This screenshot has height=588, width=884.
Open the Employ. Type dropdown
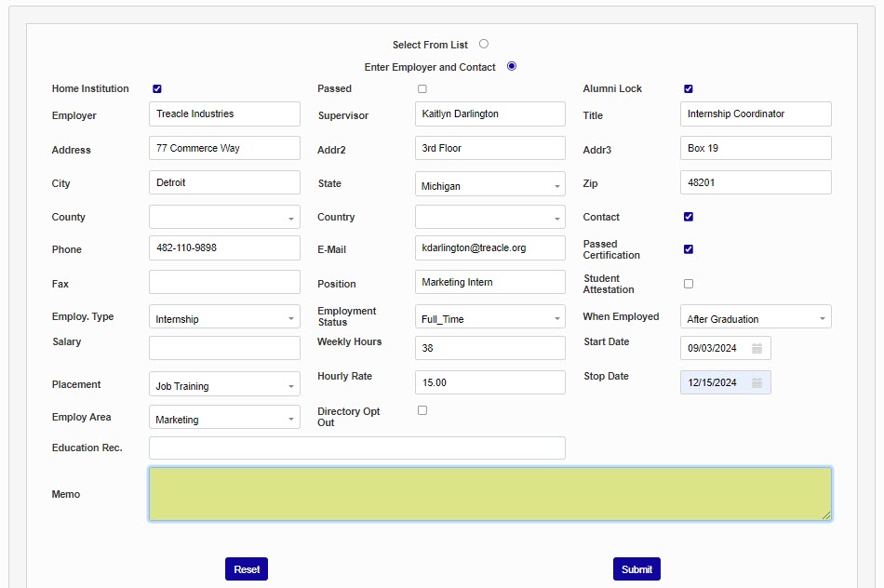click(x=224, y=318)
